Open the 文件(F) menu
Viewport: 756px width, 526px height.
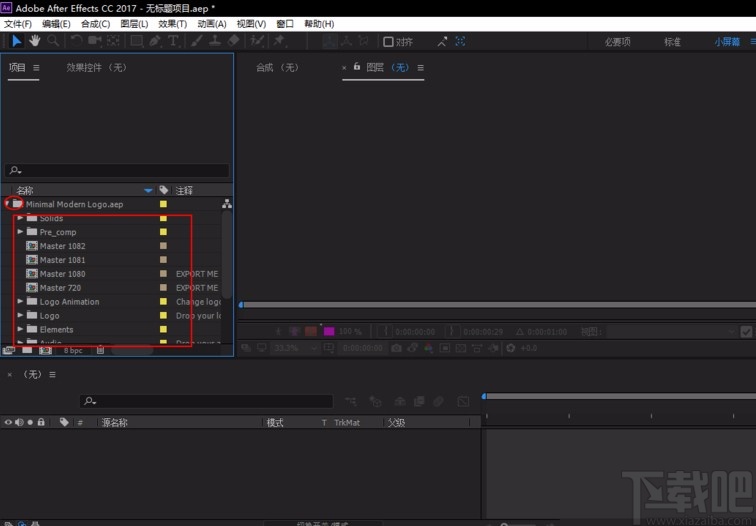coord(18,24)
